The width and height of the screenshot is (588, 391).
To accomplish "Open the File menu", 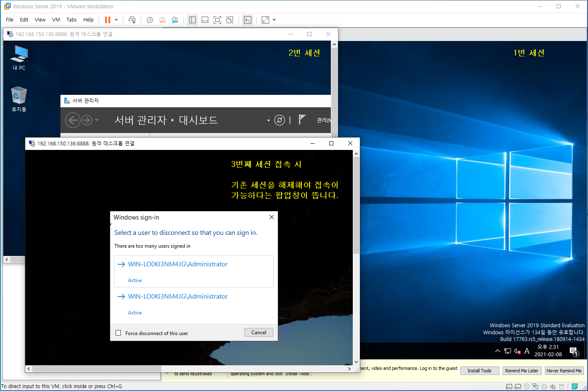I will coord(10,19).
